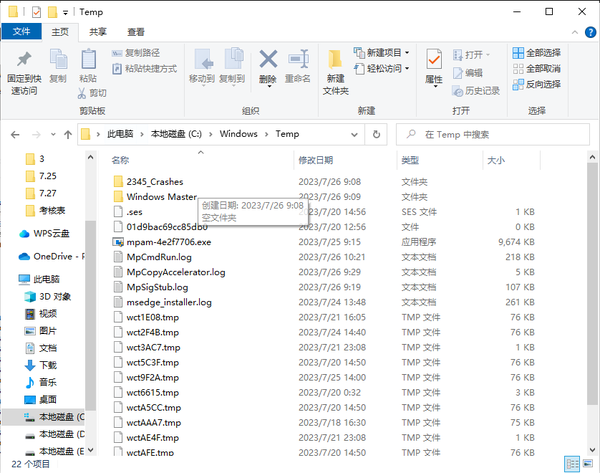This screenshot has width=600, height=473.
Task: Switch to the 主页 ribbon tab
Action: click(60, 32)
